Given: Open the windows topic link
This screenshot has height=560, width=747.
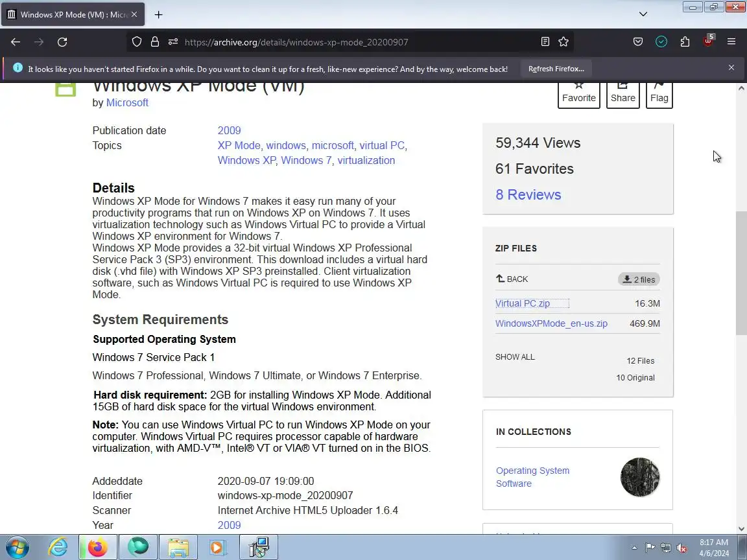Looking at the screenshot, I should (286, 145).
